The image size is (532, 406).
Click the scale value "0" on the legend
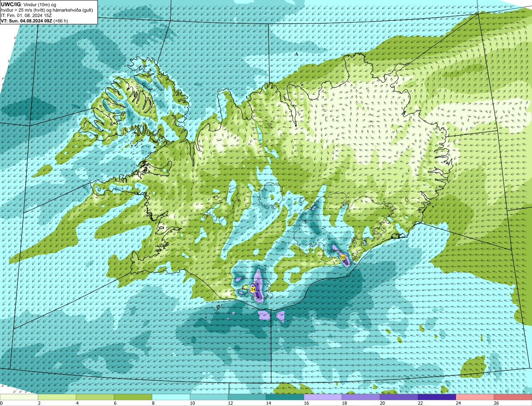[2, 403]
